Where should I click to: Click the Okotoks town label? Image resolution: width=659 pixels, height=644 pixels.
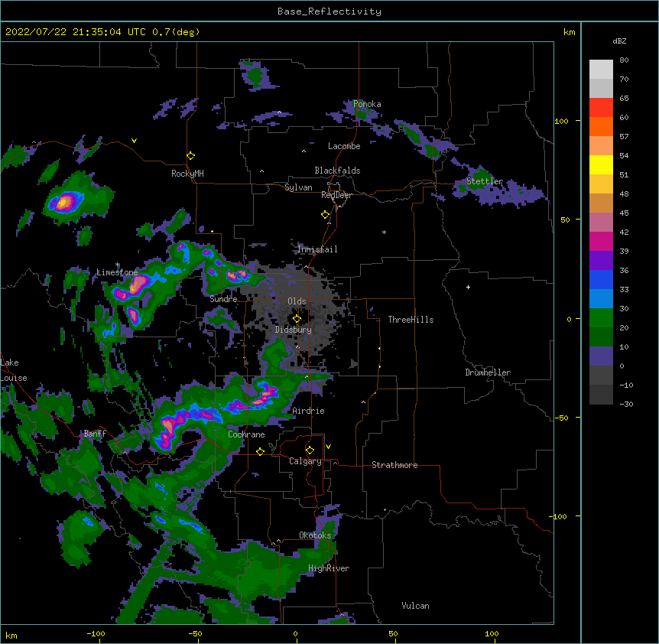tap(315, 535)
